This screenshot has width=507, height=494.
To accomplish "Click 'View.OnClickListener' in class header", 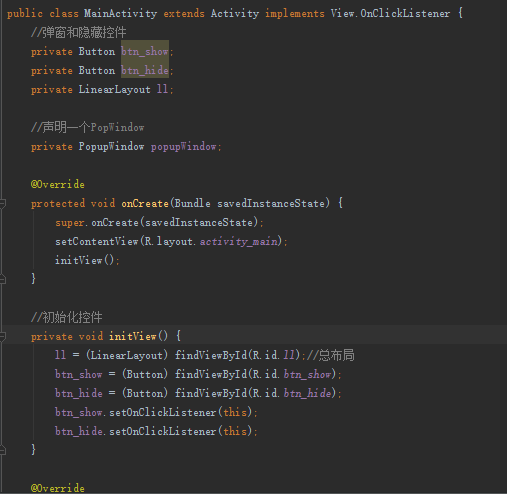I will pyautogui.click(x=390, y=14).
